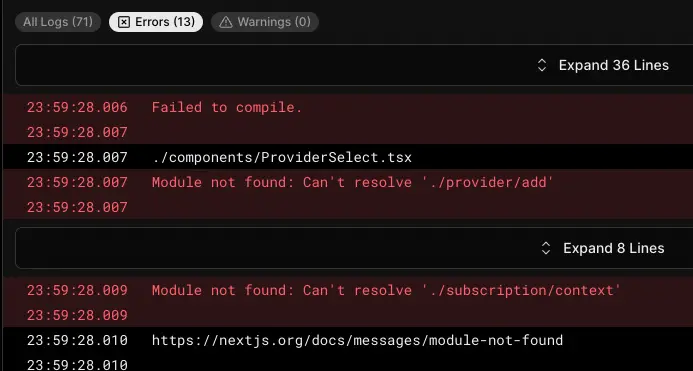
Task: Click timestamp 23:59:28.006
Action: (x=77, y=107)
